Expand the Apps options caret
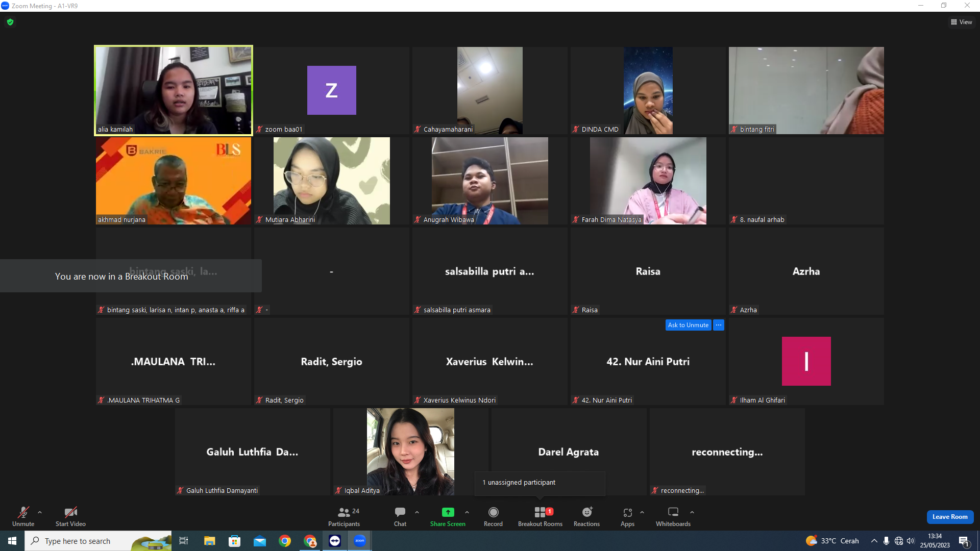Image resolution: width=980 pixels, height=551 pixels. pyautogui.click(x=642, y=512)
